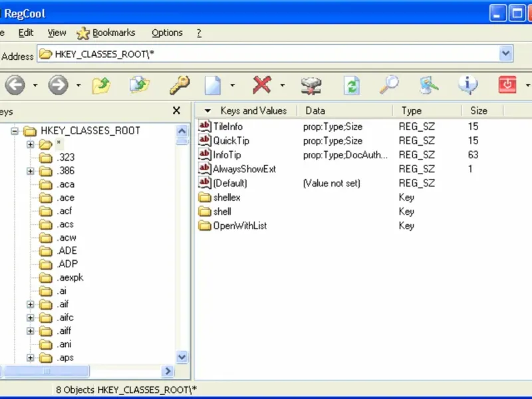This screenshot has width=532, height=399.
Task: Click tree scrollbar down arrow
Action: point(182,357)
